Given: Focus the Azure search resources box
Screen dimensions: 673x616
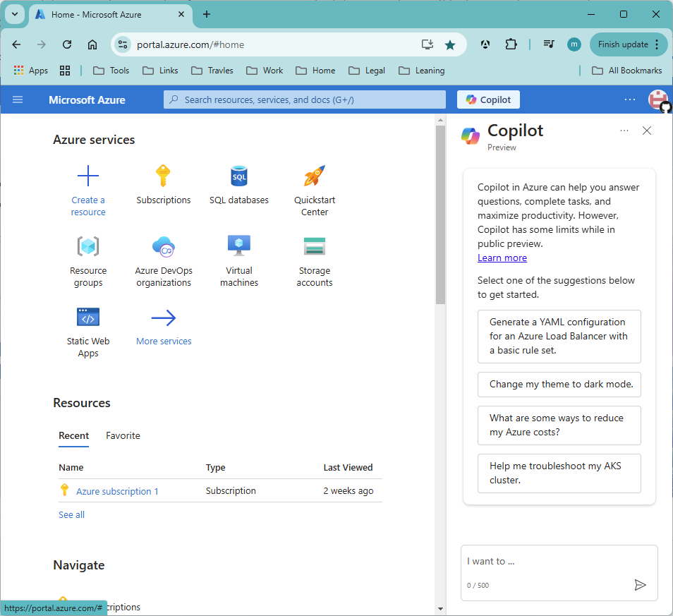Looking at the screenshot, I should click(x=304, y=99).
